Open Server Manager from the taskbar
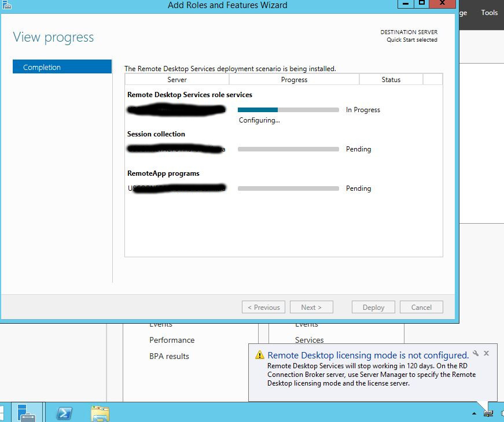The image size is (504, 422). (x=27, y=413)
